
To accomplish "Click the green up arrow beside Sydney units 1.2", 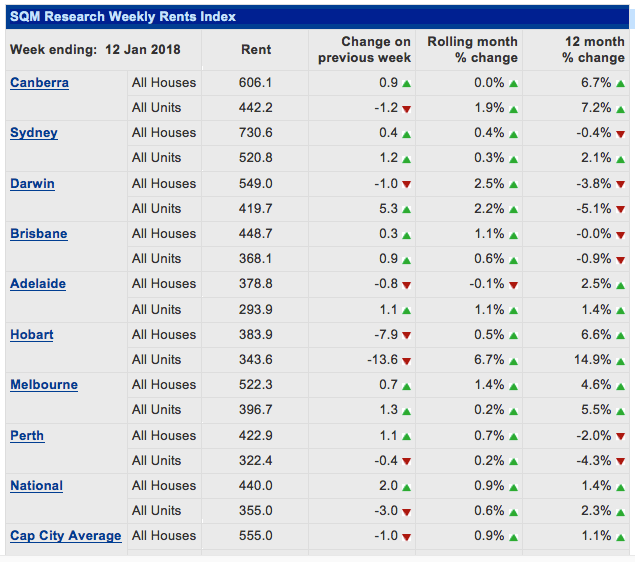I will 407,159.
